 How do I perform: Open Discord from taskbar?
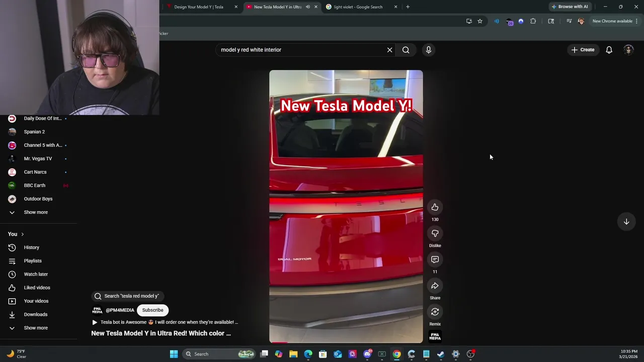pos(367,354)
